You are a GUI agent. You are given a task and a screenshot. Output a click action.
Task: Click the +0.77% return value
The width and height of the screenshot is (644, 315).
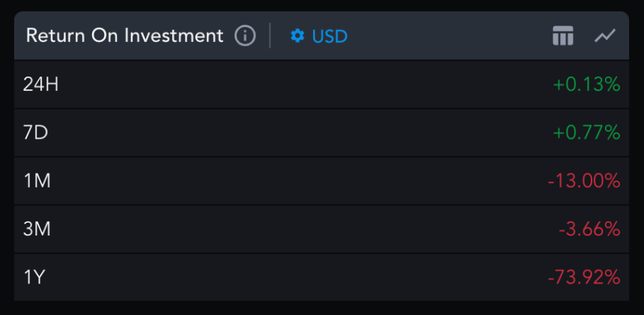tap(586, 133)
